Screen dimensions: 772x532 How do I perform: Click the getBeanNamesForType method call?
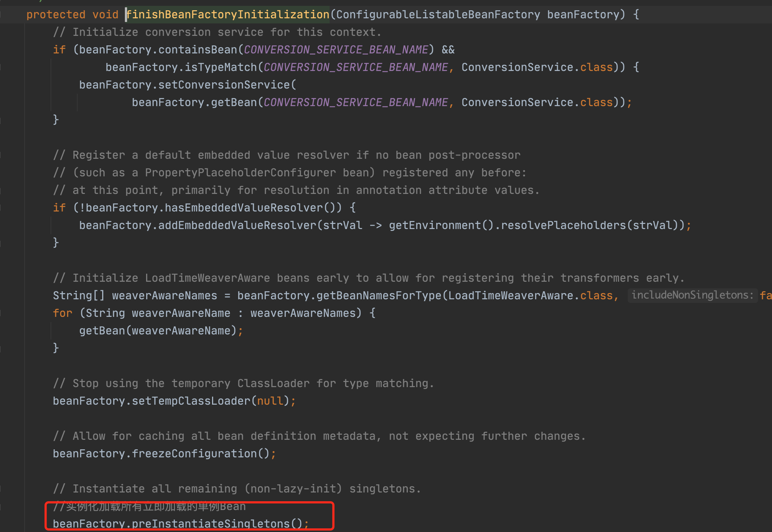379,296
